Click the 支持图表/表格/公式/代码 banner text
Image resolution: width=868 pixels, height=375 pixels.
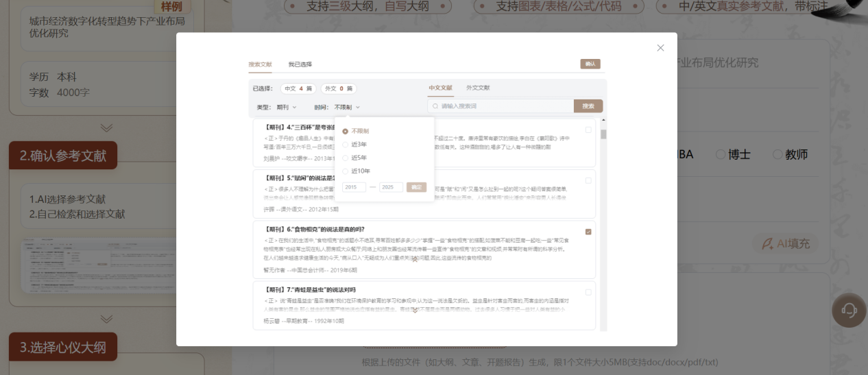pos(559,6)
